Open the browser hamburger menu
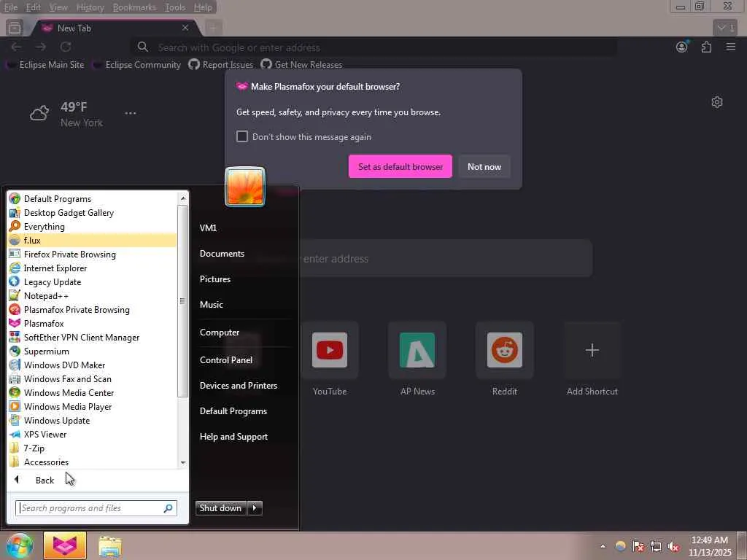The height and width of the screenshot is (560, 747). point(731,47)
